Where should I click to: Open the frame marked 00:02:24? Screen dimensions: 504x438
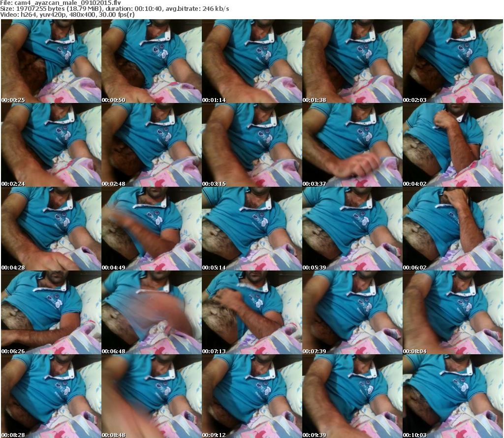coord(51,145)
